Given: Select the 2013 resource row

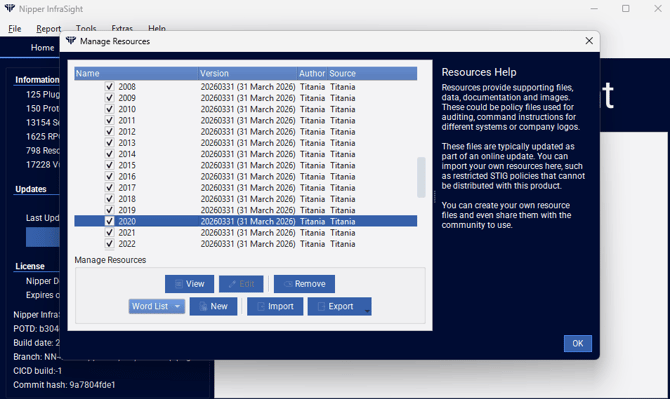Looking at the screenshot, I should [246, 143].
